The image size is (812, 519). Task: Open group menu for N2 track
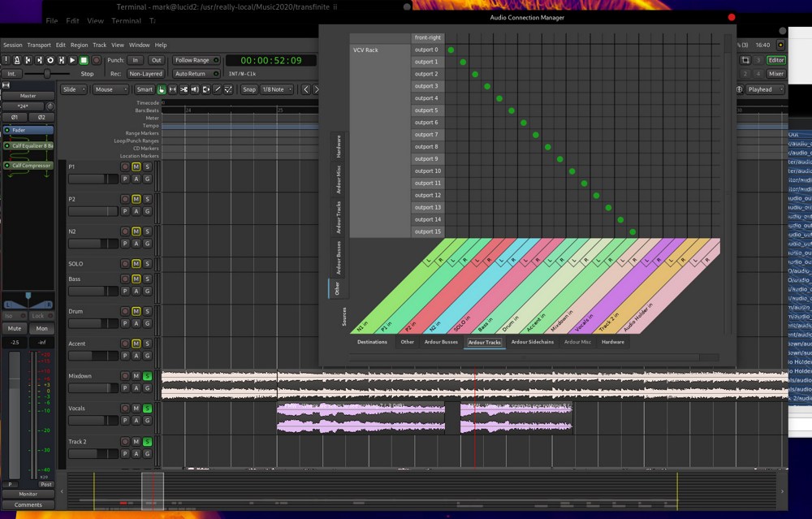click(x=147, y=244)
